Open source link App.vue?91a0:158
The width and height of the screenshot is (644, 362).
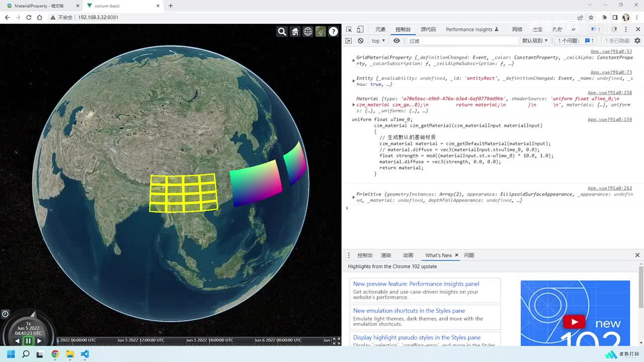pos(610,93)
